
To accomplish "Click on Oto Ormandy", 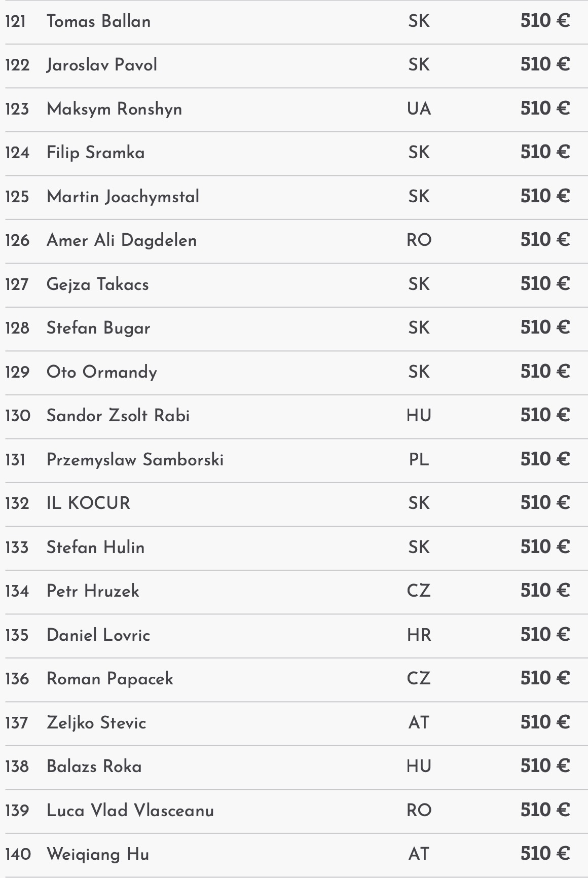I will (x=101, y=372).
